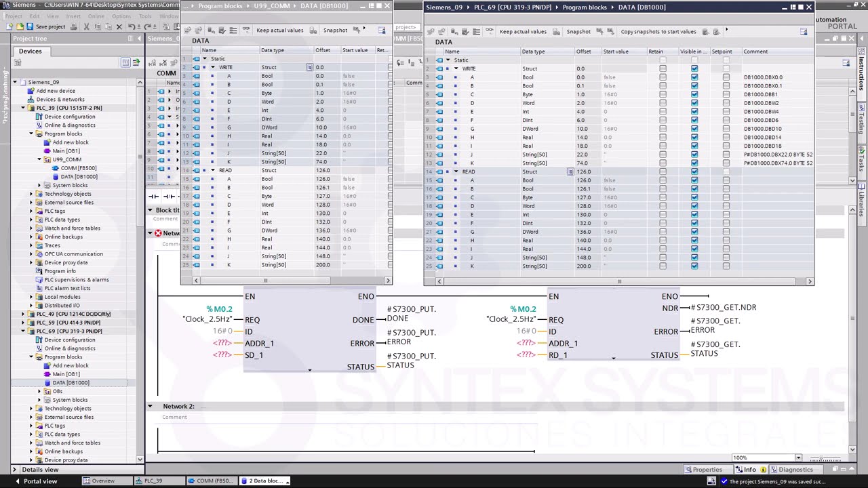The image size is (868, 488).
Task: Toggle the Retain checkbox for WRITE row G DWord
Action: point(663,129)
